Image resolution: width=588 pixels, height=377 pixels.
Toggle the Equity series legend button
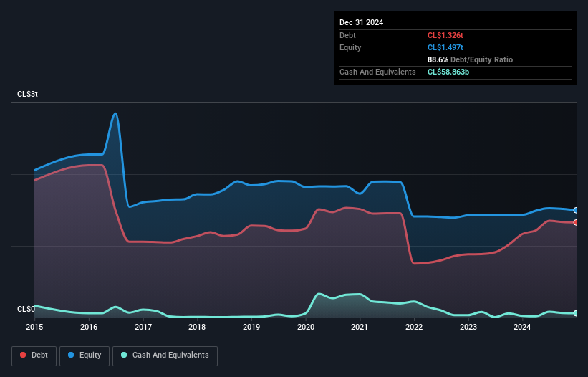click(85, 355)
